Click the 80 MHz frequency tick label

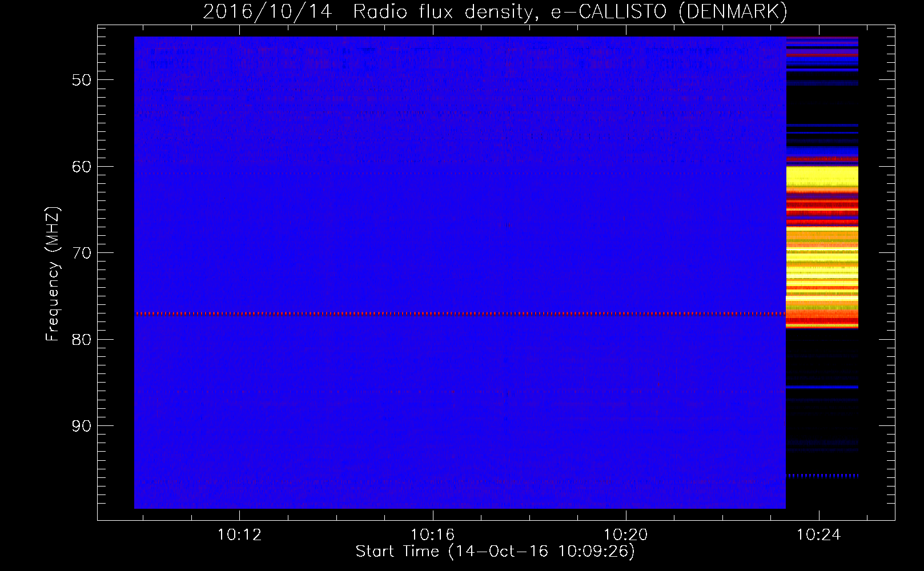[82, 340]
